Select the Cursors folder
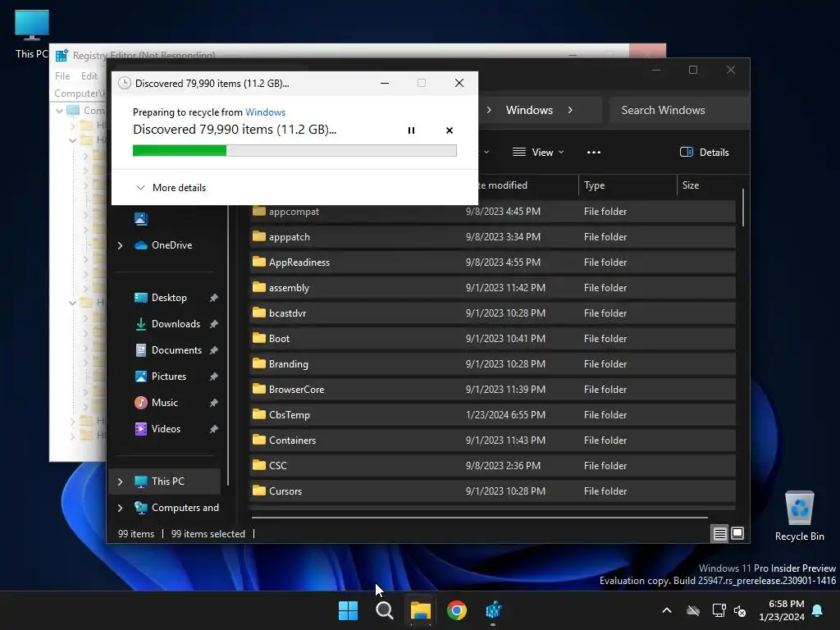The height and width of the screenshot is (630, 840). click(492, 491)
